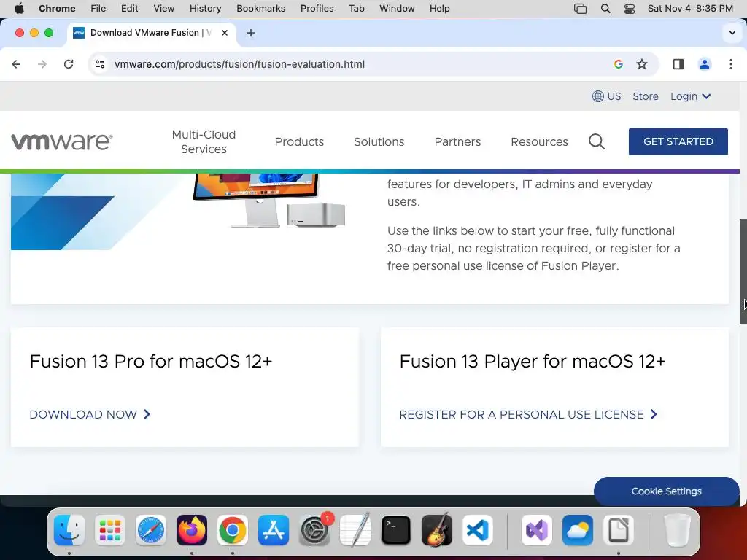Click the Mac computer product image
This screenshot has width=747, height=560.
tap(269, 200)
